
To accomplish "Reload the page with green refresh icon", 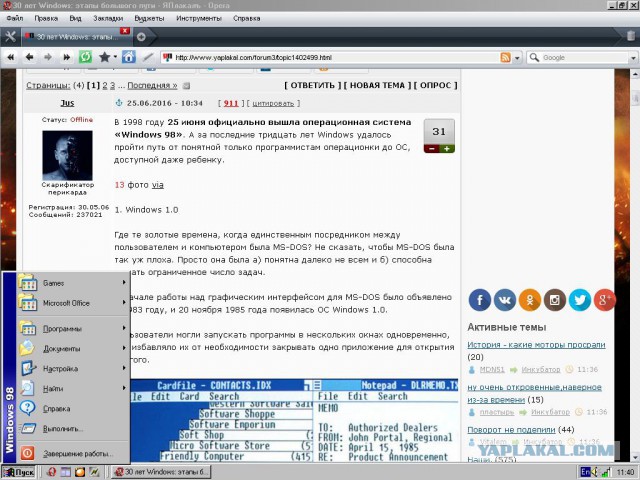I will 85,57.
